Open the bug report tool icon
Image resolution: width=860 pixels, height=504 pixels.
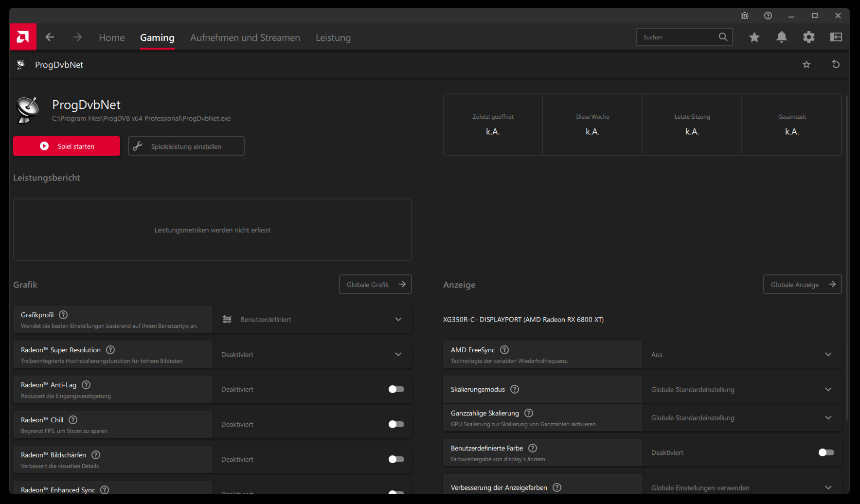point(745,16)
